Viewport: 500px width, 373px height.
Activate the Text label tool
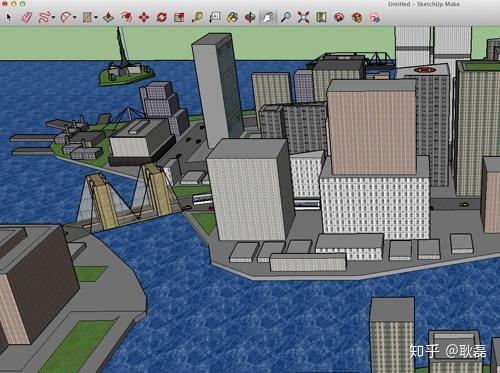pyautogui.click(x=215, y=17)
